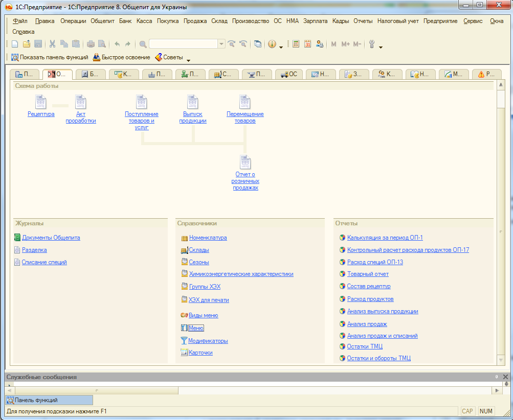Click the M memory button
This screenshot has height=420, width=513.
click(x=333, y=44)
